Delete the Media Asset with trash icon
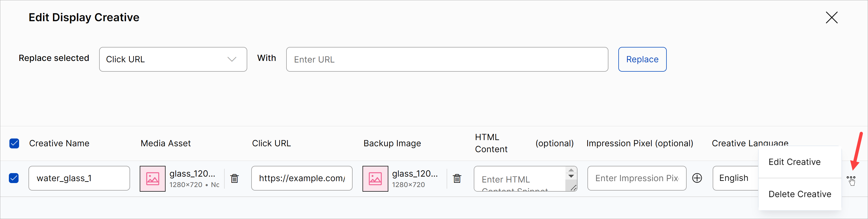The width and height of the screenshot is (868, 219). pyautogui.click(x=235, y=178)
